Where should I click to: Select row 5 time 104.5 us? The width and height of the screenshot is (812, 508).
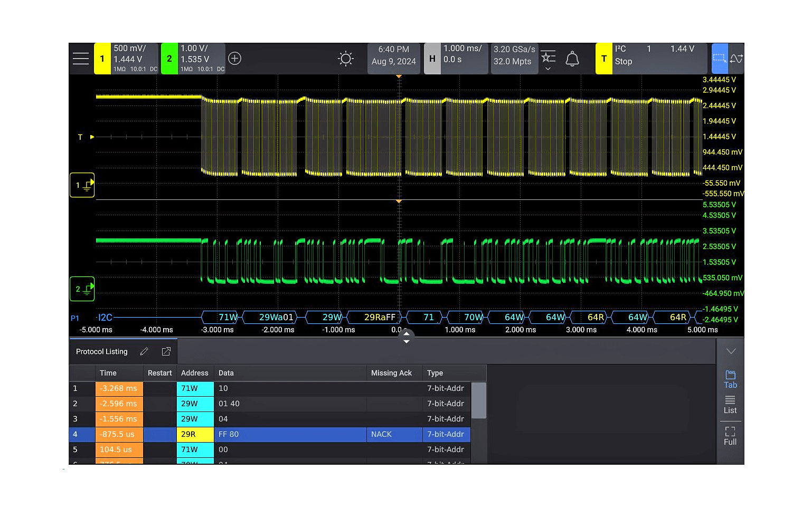tap(119, 449)
